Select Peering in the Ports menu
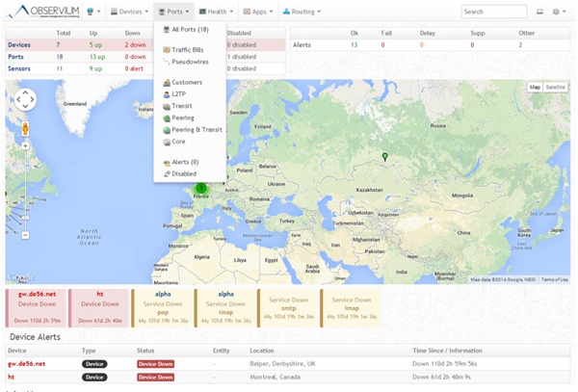Viewport: 578px width, 392px height. pyautogui.click(x=183, y=118)
